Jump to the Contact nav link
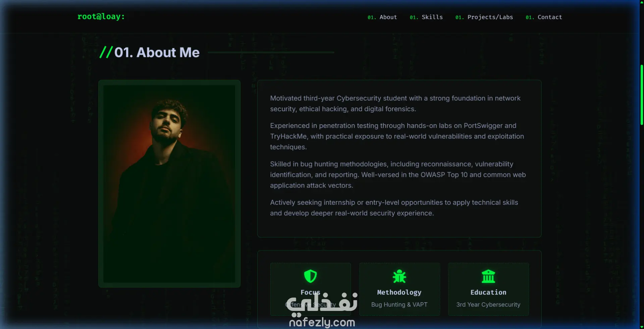The width and height of the screenshot is (644, 329). click(544, 17)
